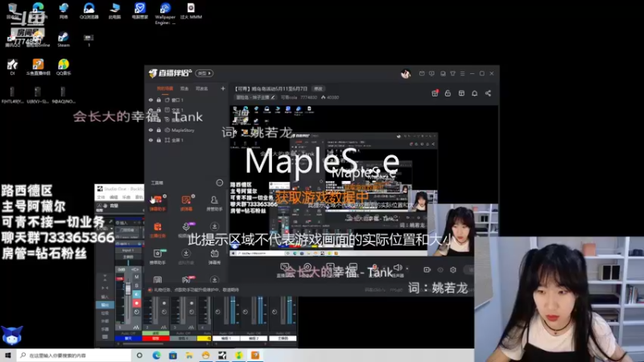Open the PK tool icon in the toolbox
Image resolution: width=644 pixels, height=362 pixels.
(x=186, y=280)
